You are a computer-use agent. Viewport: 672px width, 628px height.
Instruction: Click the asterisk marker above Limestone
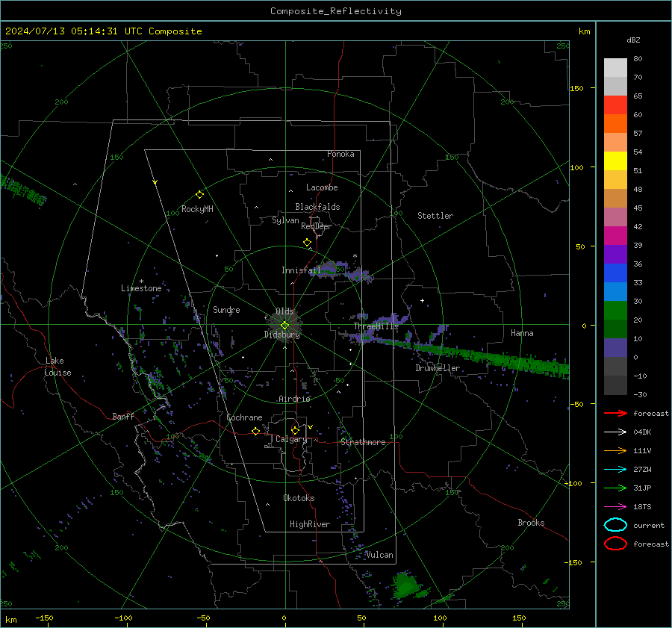pos(141,282)
